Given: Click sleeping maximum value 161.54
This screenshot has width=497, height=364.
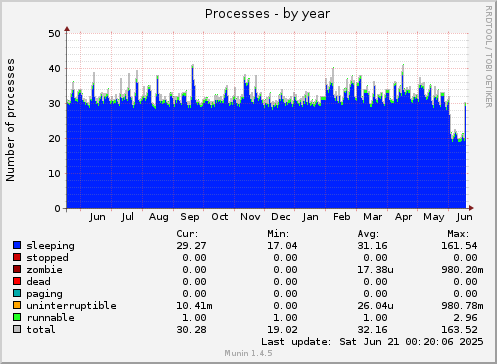Looking at the screenshot, I should coord(459,246).
